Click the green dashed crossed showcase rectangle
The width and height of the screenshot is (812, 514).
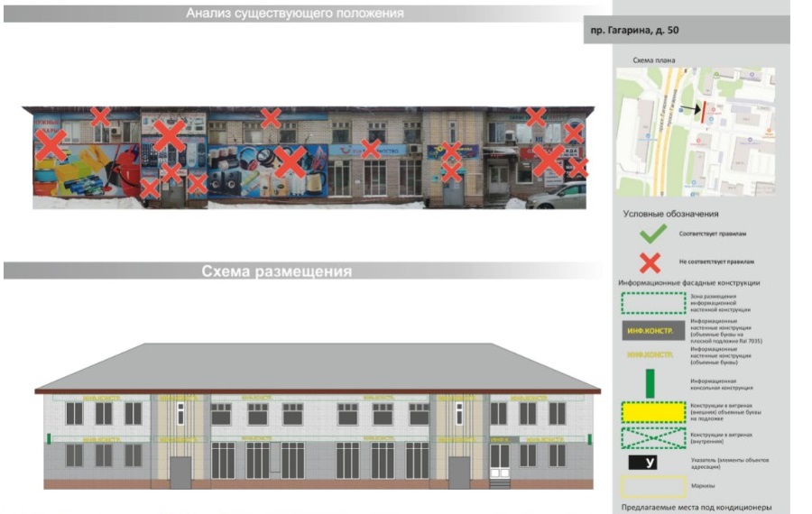pos(653,438)
